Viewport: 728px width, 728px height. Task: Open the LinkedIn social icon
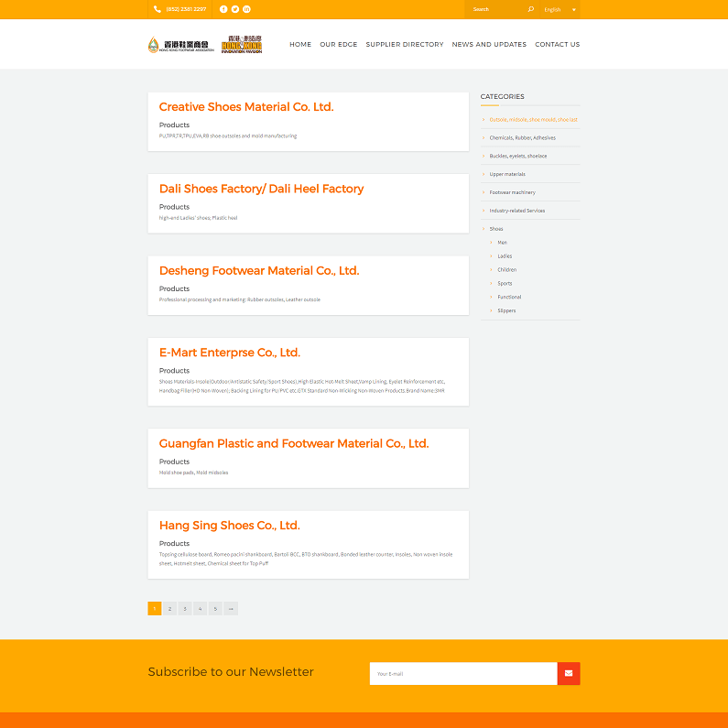pyautogui.click(x=246, y=9)
